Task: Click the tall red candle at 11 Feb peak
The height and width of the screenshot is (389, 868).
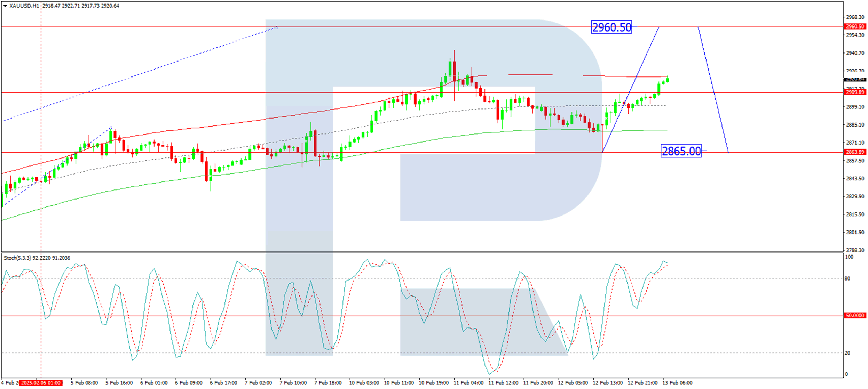Action: 454,71
